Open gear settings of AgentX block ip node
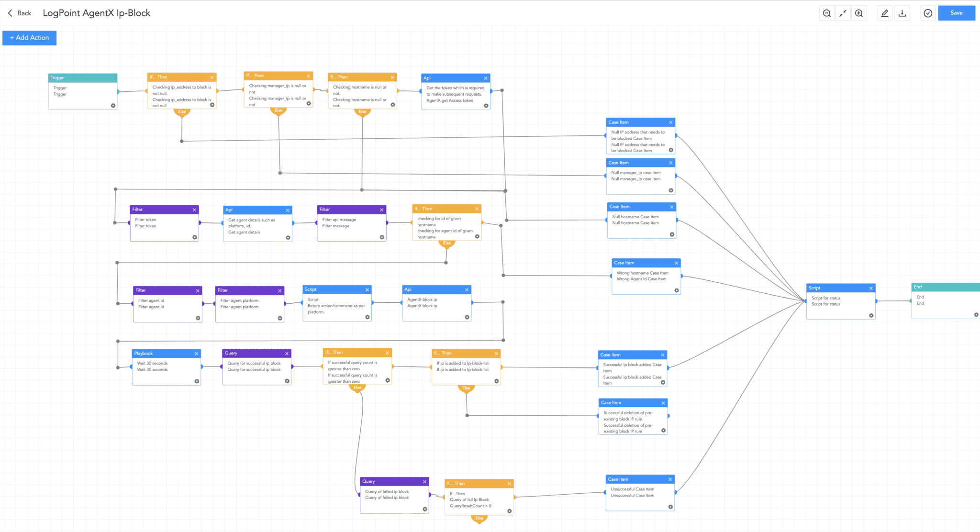The height and width of the screenshot is (532, 980). (467, 317)
